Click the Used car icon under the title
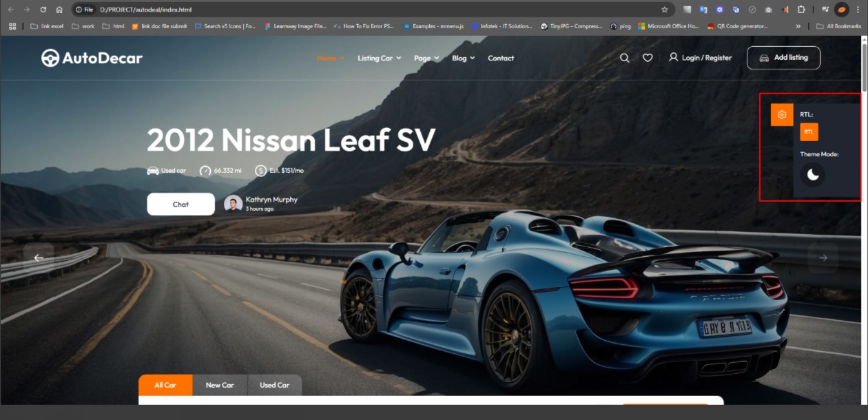Viewport: 868px width, 420px height. (x=153, y=171)
